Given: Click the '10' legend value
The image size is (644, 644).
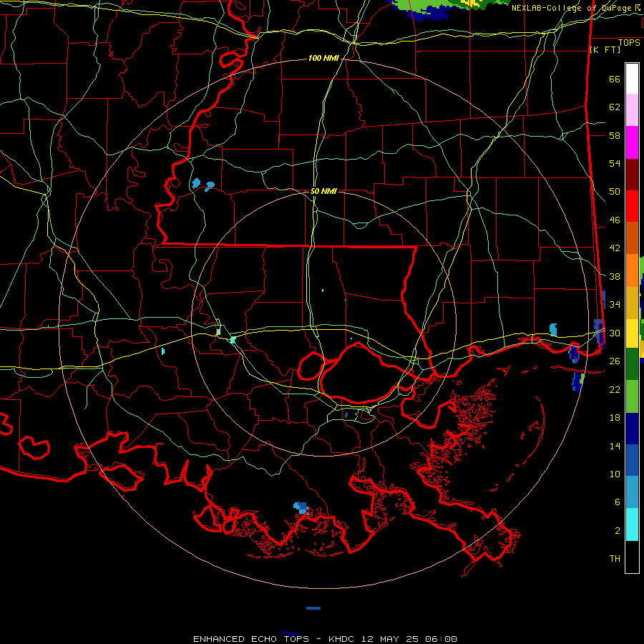Looking at the screenshot, I should (x=615, y=474).
